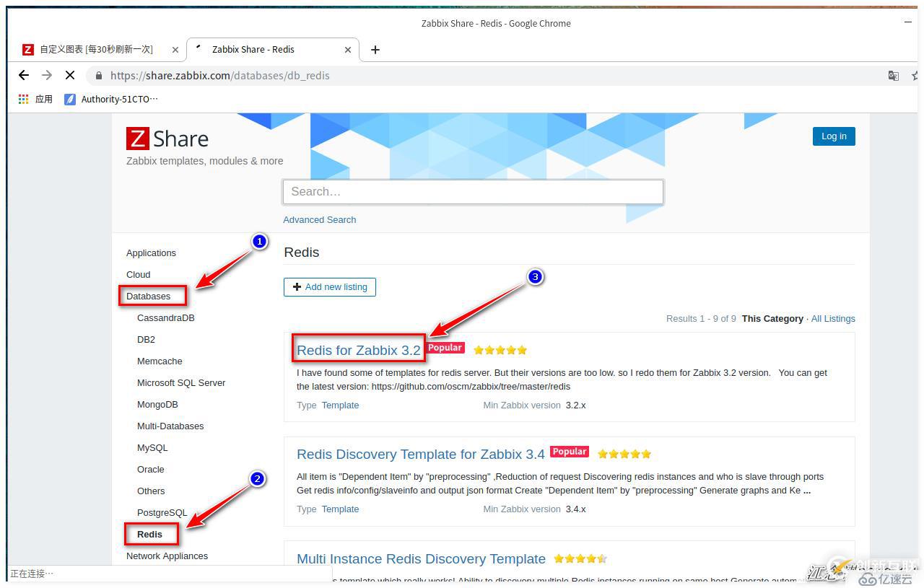Click Template type link under Redis for Zabbix 3.2
This screenshot has height=588, width=924.
point(340,405)
